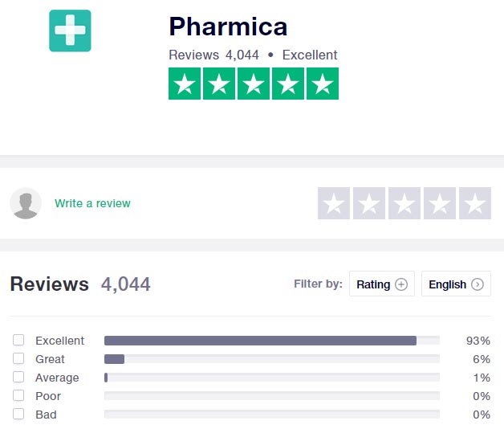This screenshot has height=429, width=504.
Task: Rate five stars in the review widget
Action: coord(475,203)
